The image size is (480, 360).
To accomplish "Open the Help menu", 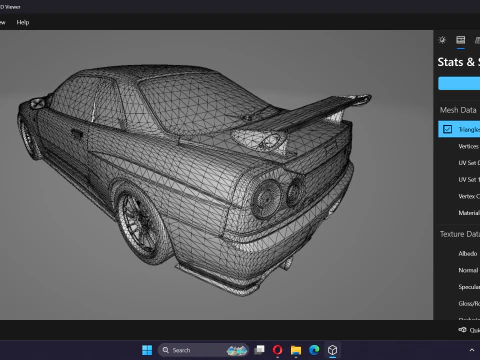I will pos(23,22).
